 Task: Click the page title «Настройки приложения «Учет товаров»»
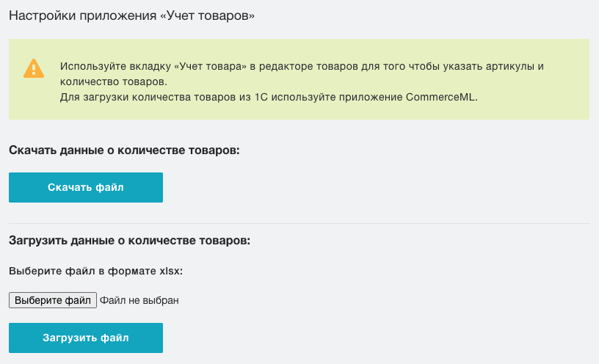131,15
